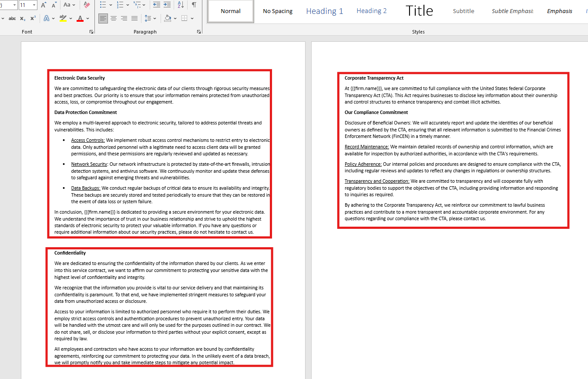Image resolution: width=588 pixels, height=379 pixels.
Task: Decrease the paragraph indent
Action: [156, 5]
